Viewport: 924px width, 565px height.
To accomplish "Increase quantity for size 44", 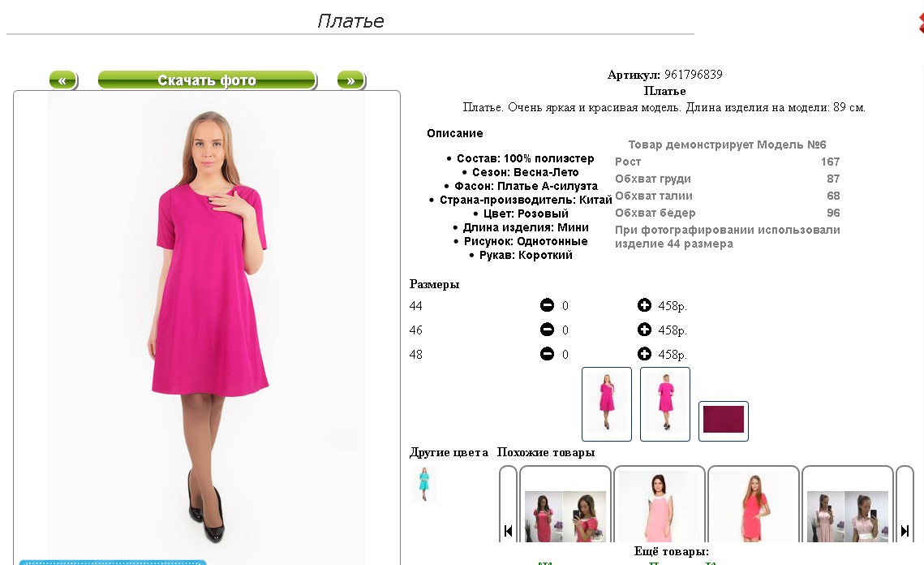I will [644, 305].
